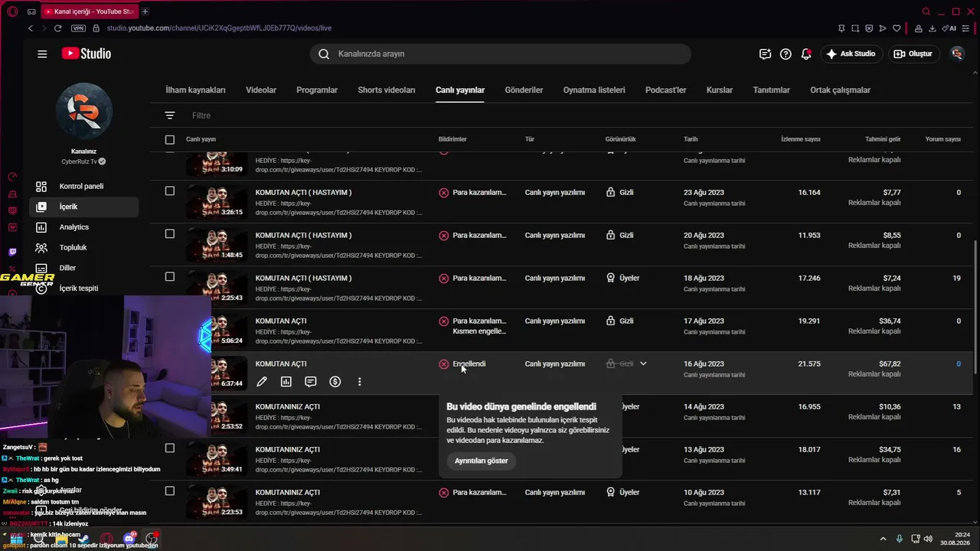Click the heart bookmark icon in address bar
980x551 pixels.
click(897, 28)
